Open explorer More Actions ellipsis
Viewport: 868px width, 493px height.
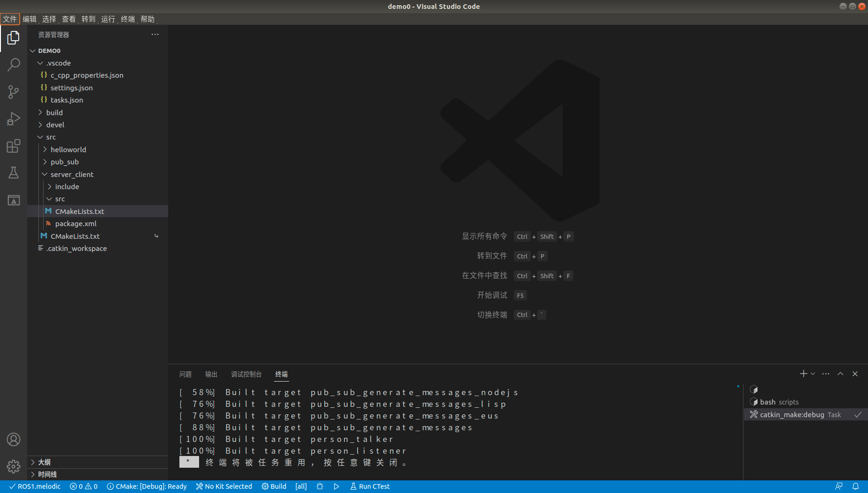click(x=155, y=35)
